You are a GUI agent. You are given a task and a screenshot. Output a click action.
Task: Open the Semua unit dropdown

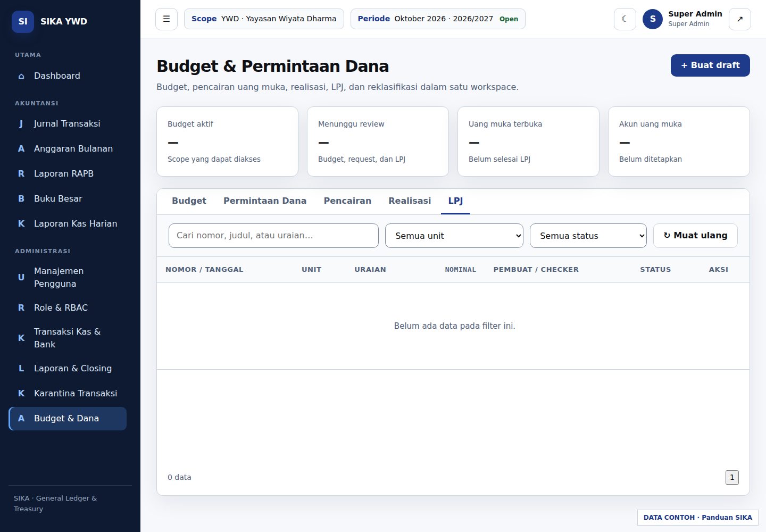[x=454, y=236]
